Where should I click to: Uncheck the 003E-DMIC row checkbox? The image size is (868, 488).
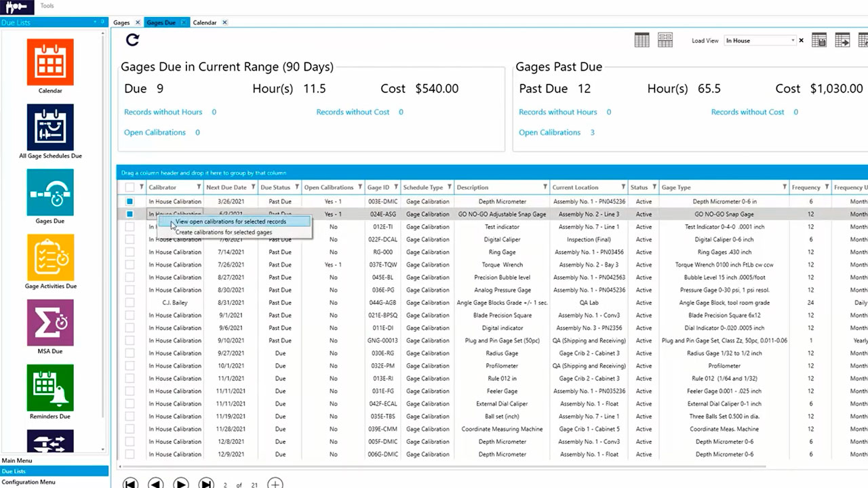(130, 202)
